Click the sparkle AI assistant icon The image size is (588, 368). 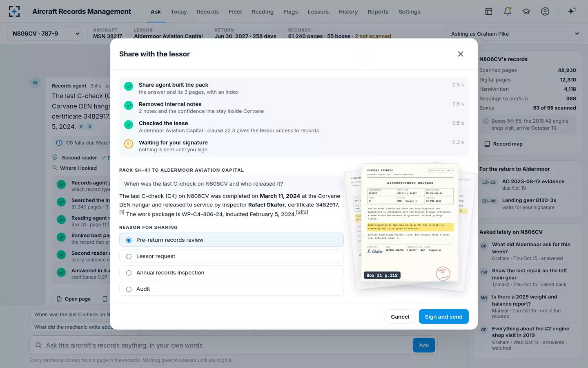[x=572, y=11]
